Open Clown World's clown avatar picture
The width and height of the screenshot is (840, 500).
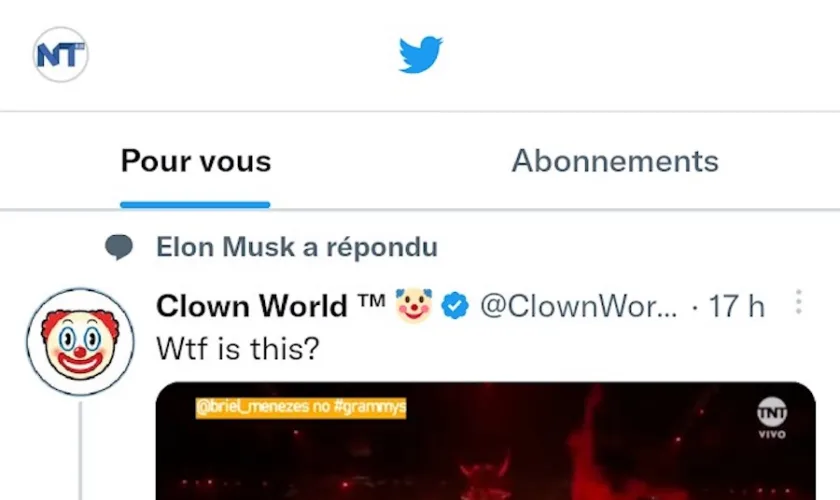[x=80, y=342]
